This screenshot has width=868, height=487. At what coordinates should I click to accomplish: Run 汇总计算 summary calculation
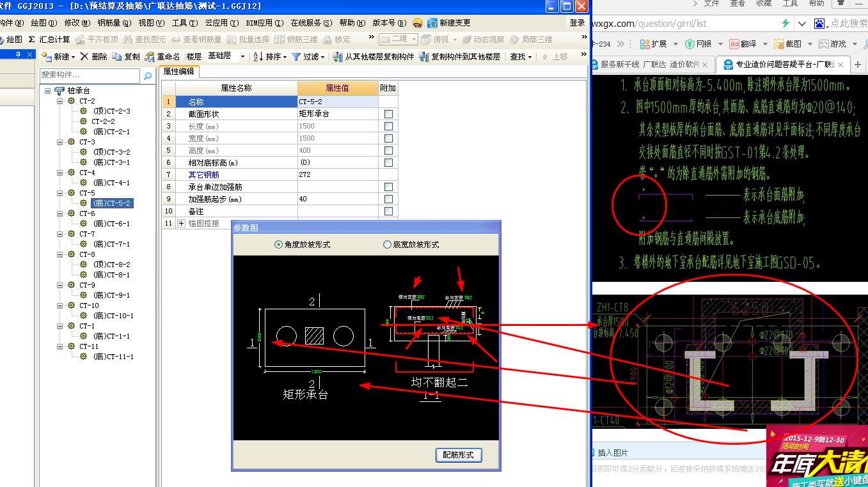click(x=49, y=40)
